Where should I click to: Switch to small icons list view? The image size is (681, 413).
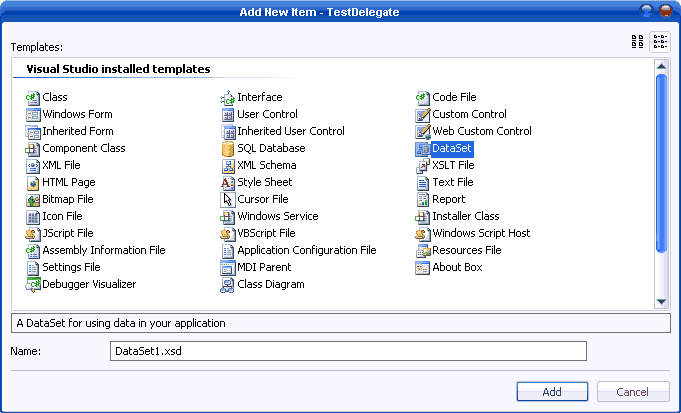660,42
